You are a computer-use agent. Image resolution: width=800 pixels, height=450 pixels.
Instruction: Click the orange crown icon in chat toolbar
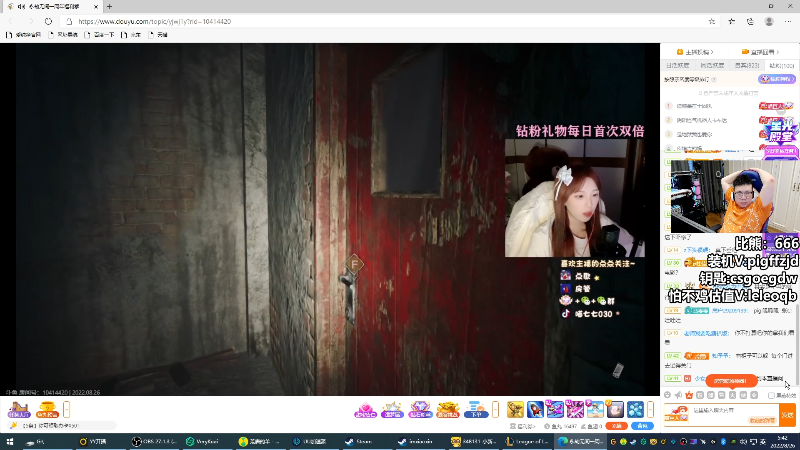(x=689, y=395)
